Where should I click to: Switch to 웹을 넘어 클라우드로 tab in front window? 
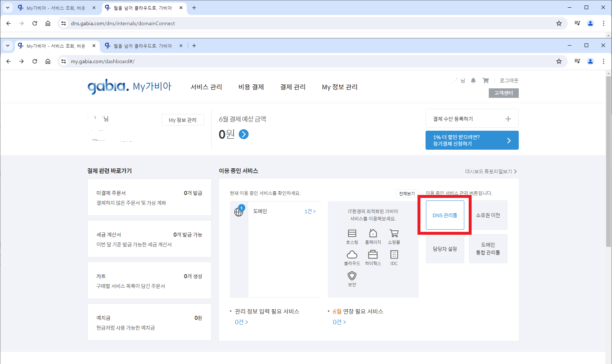click(143, 46)
